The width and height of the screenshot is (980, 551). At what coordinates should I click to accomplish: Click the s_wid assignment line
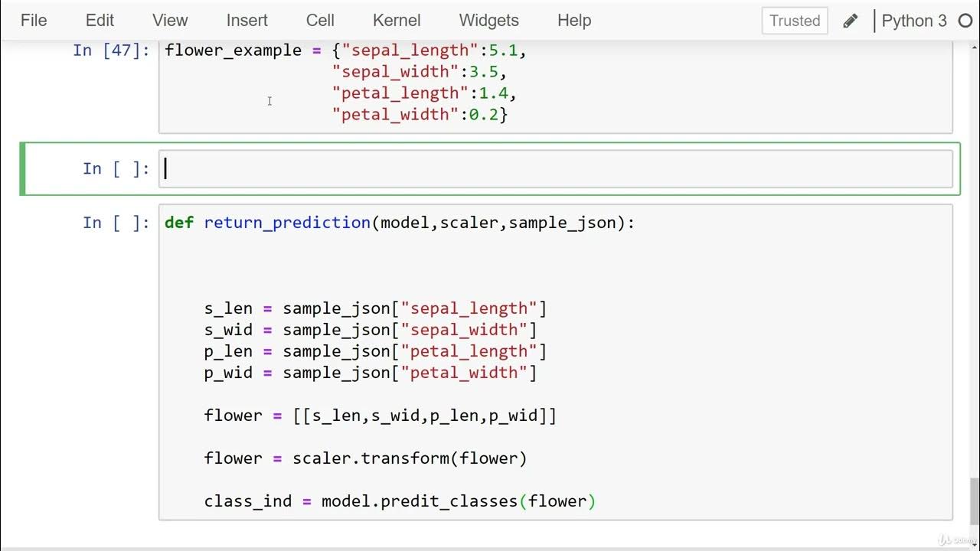click(371, 330)
